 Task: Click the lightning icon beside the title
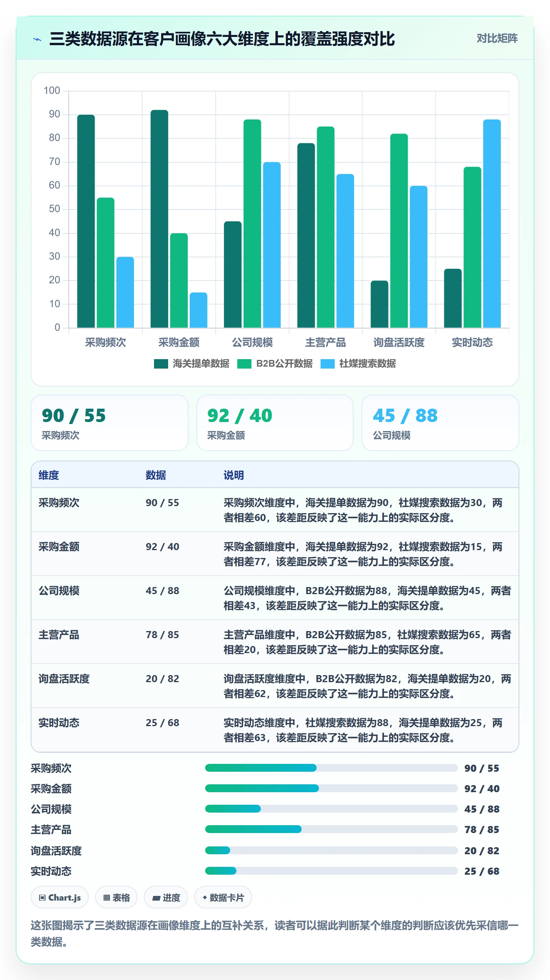[37, 39]
